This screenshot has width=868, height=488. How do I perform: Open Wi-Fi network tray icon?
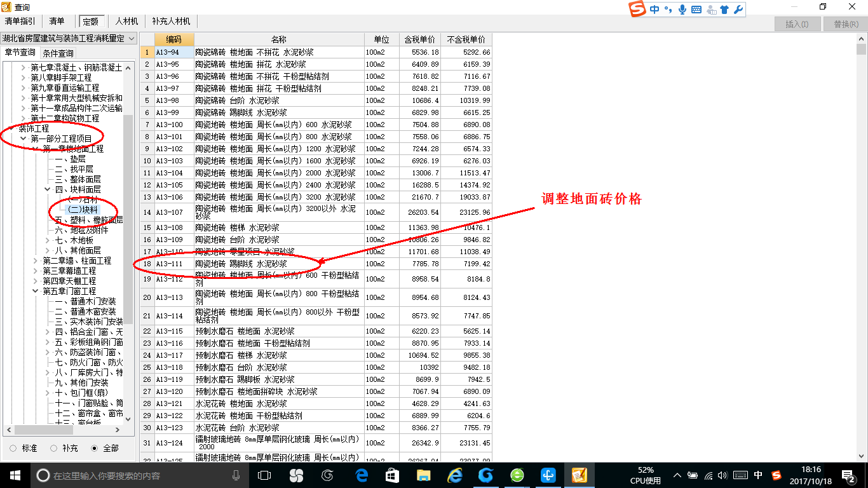tap(709, 475)
